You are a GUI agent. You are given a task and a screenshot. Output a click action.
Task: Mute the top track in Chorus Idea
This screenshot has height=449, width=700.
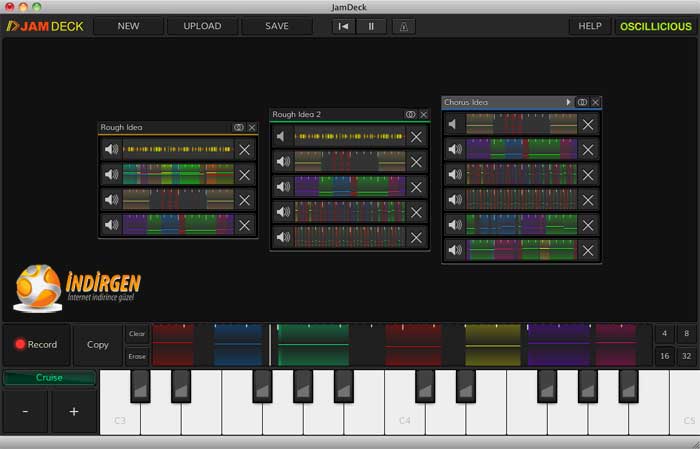point(454,124)
